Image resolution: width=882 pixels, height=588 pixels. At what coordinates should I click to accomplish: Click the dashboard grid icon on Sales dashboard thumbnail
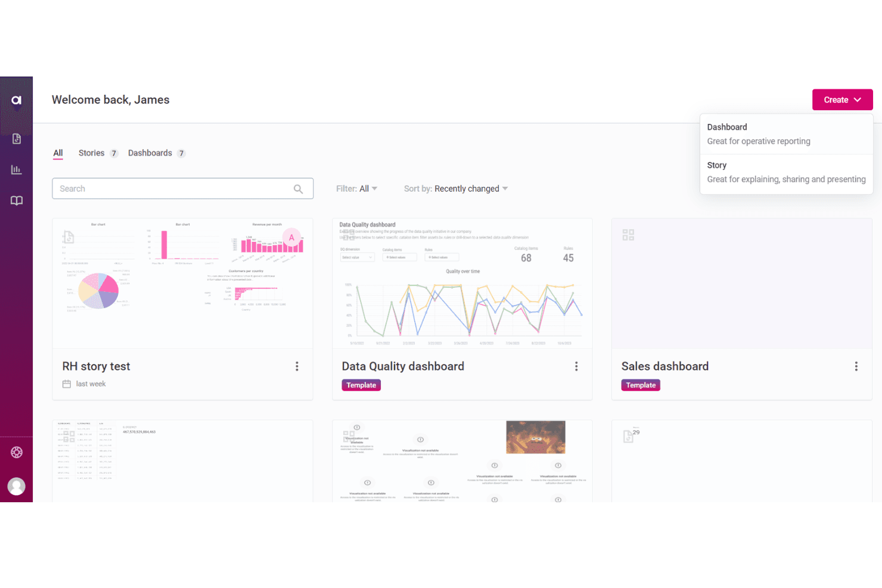(628, 235)
